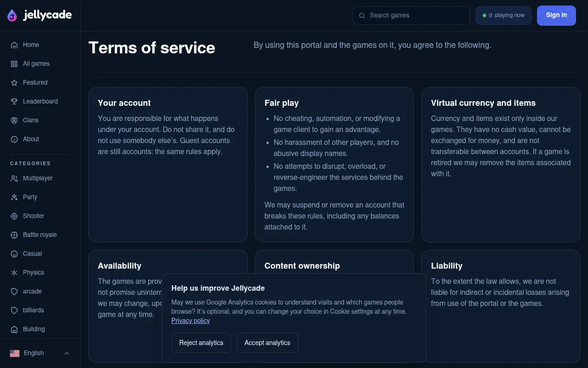Viewport: 588px width, 368px height.
Task: Click the Party sparkle icon
Action: click(14, 197)
